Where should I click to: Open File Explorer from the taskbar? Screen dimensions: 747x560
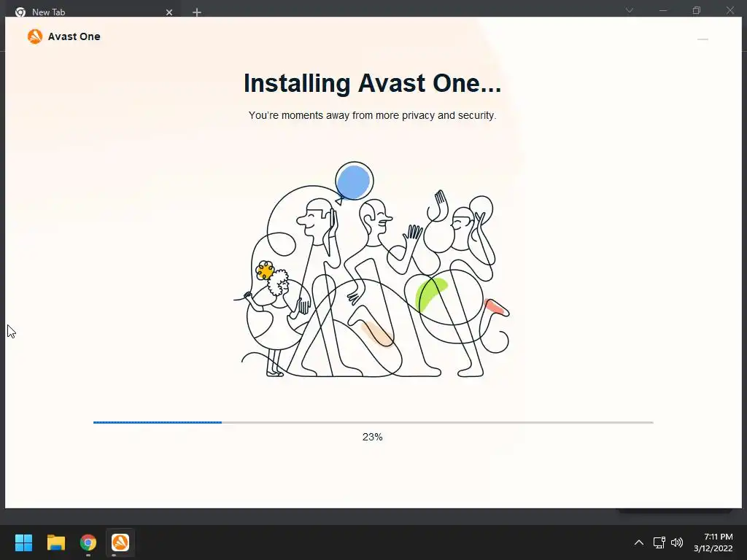(x=55, y=542)
